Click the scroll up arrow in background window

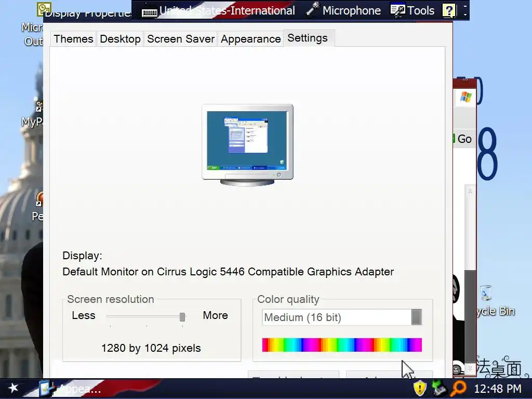point(470,191)
